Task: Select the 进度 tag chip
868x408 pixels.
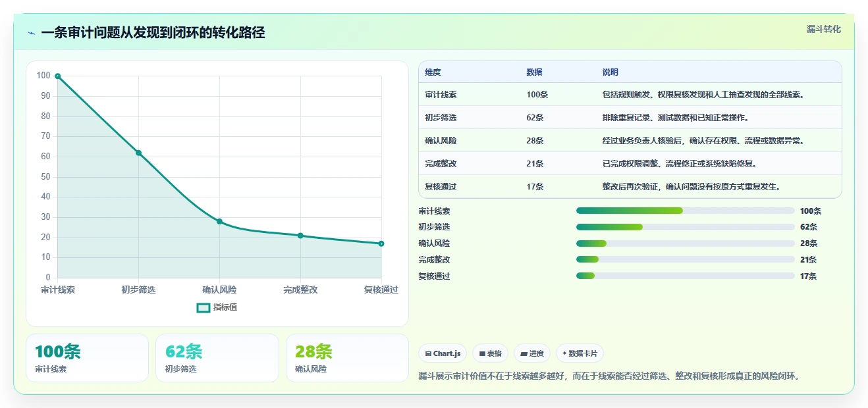Action: pyautogui.click(x=531, y=353)
